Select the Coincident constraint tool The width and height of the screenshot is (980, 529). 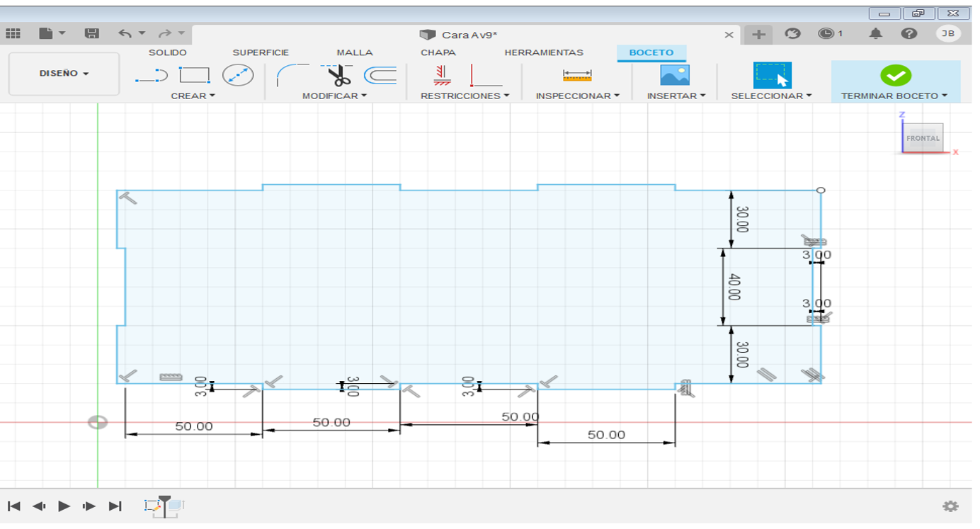click(442, 74)
